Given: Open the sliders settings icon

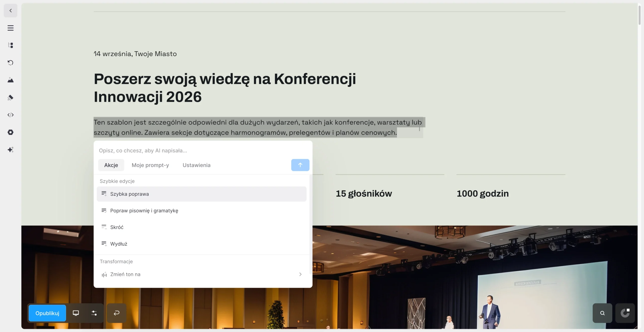Looking at the screenshot, I should tap(94, 313).
